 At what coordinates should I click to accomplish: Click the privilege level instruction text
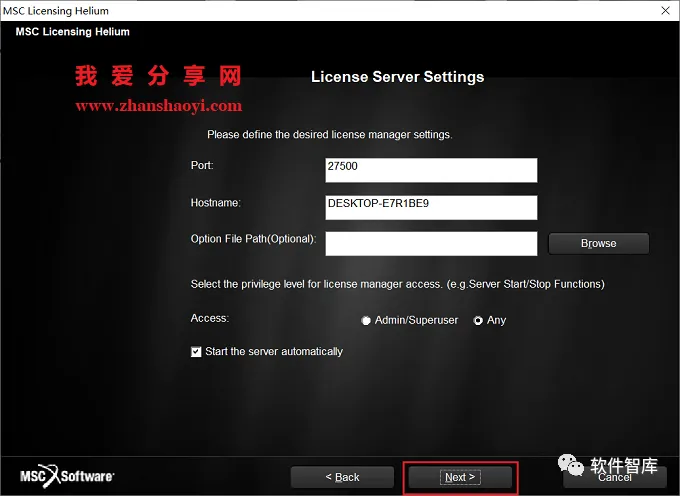click(x=398, y=284)
